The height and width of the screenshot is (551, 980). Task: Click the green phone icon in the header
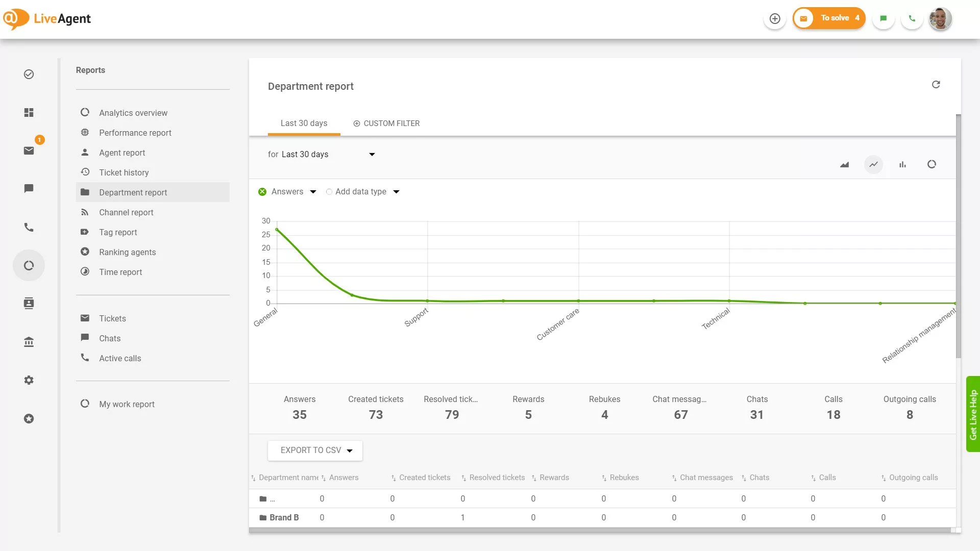pyautogui.click(x=912, y=19)
